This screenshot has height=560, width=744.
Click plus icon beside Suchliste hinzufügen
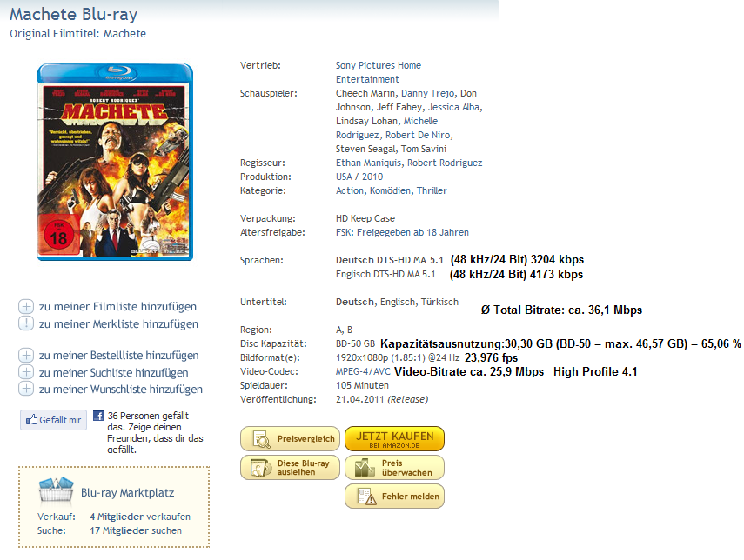26,372
